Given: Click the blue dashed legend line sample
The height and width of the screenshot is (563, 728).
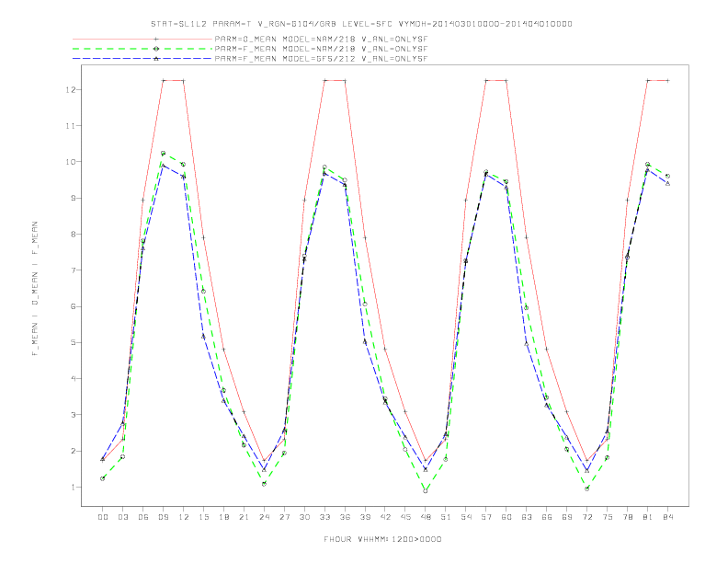Looking at the screenshot, I should [142, 59].
